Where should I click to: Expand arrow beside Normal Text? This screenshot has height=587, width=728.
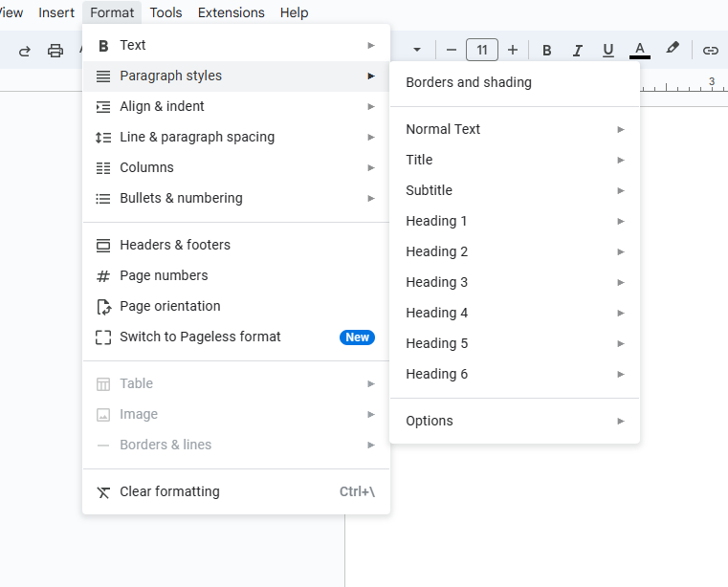[x=621, y=129]
